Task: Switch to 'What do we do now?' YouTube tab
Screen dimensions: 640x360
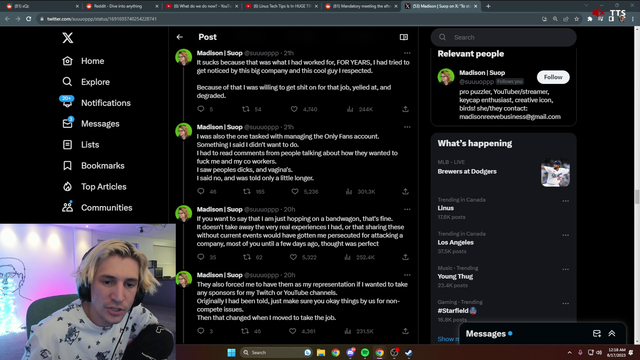Action: (x=201, y=6)
